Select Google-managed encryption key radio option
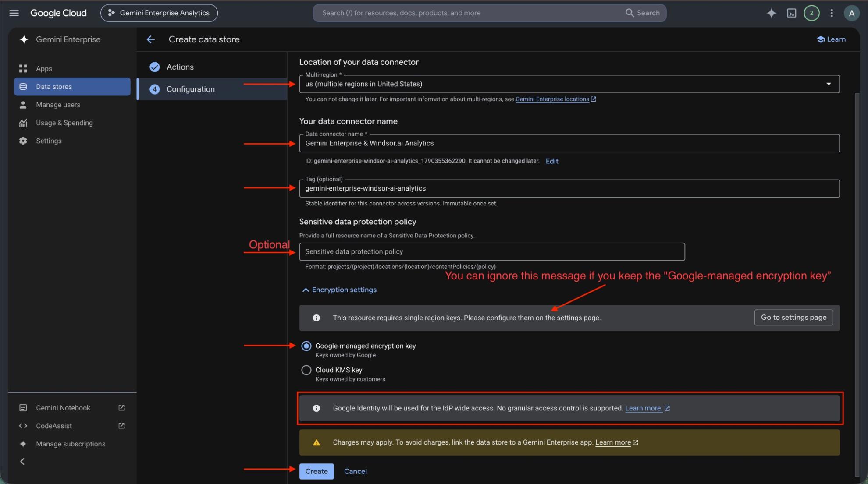 coord(306,346)
